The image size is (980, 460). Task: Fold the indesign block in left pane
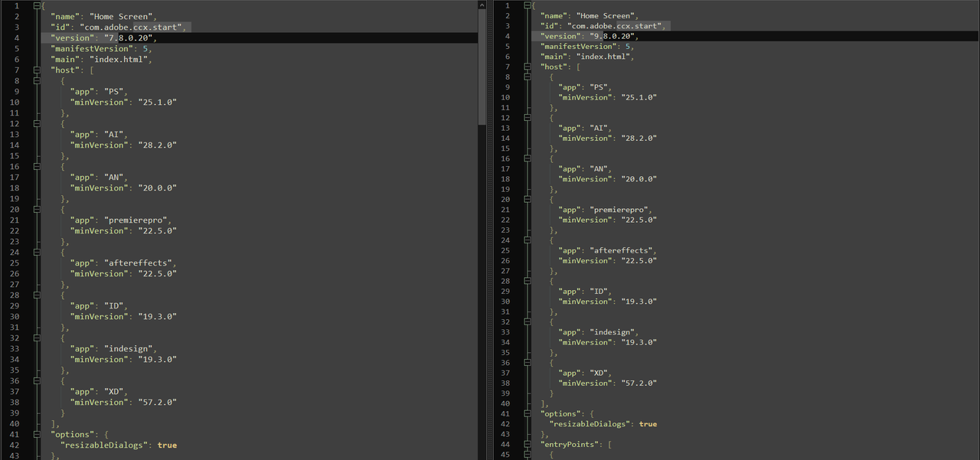(36, 338)
